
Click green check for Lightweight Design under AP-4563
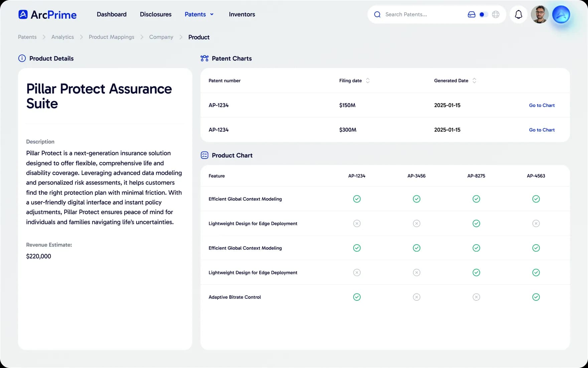pos(536,273)
